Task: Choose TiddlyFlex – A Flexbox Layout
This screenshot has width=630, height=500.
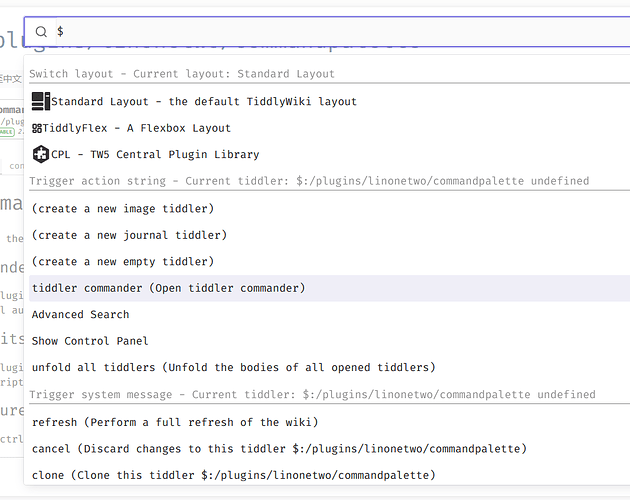Action: [329, 128]
